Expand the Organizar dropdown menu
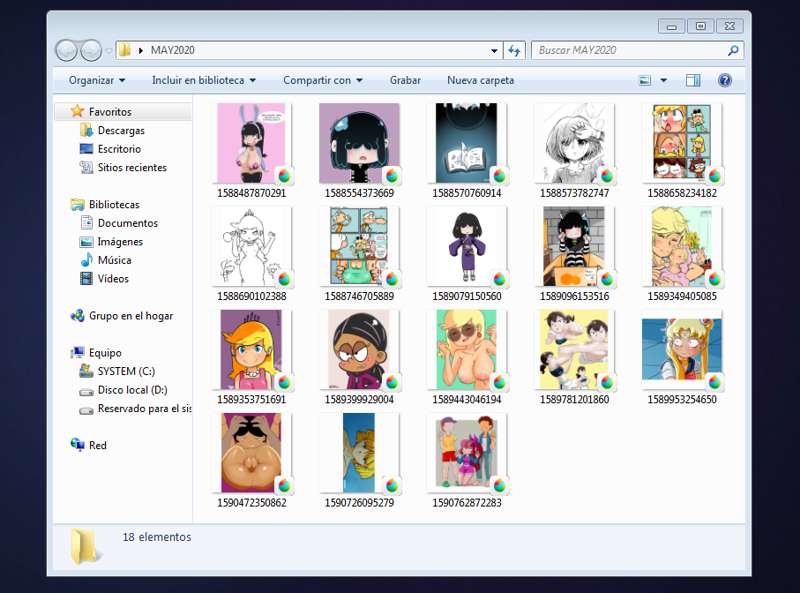This screenshot has width=800, height=593. click(x=97, y=80)
